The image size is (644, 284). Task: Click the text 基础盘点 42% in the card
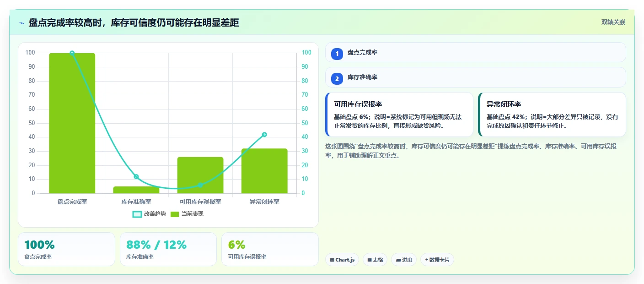[505, 117]
